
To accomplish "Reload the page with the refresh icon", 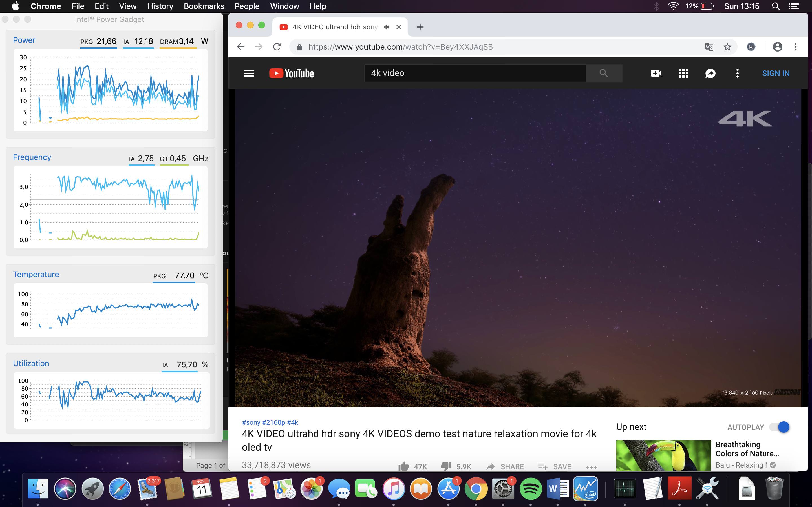I will pos(277,47).
